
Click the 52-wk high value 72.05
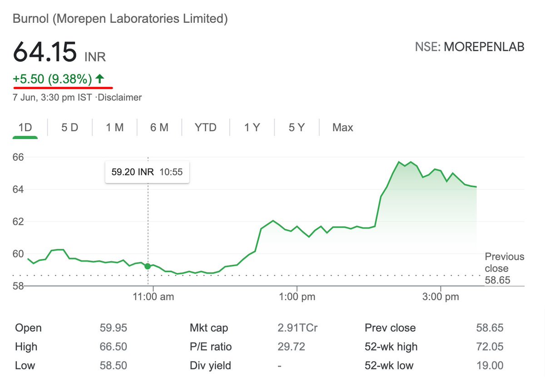[x=490, y=347]
